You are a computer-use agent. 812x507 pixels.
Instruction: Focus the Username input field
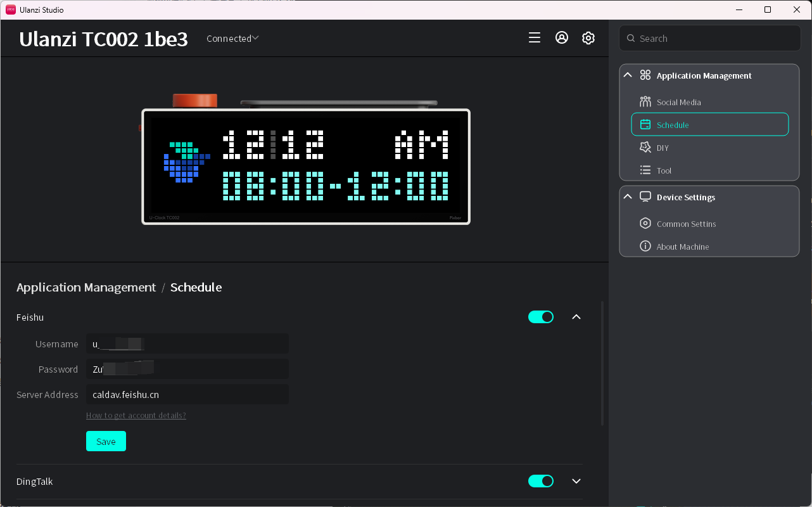coord(187,343)
